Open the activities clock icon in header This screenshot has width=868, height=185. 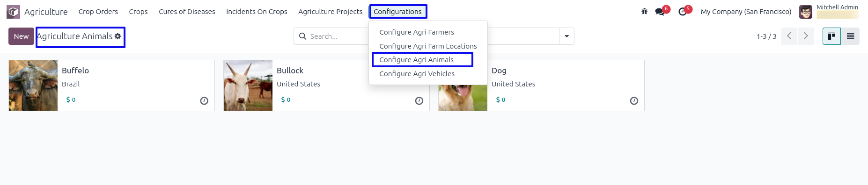tap(683, 12)
